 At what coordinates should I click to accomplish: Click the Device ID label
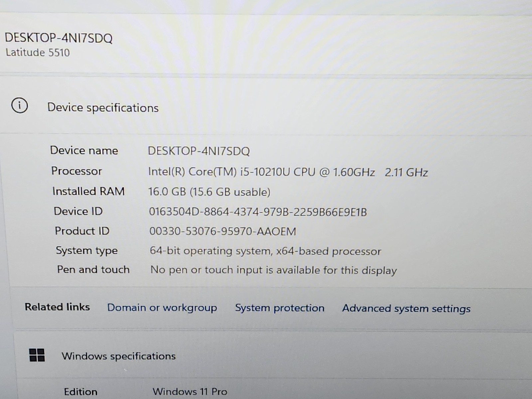pyautogui.click(x=78, y=211)
